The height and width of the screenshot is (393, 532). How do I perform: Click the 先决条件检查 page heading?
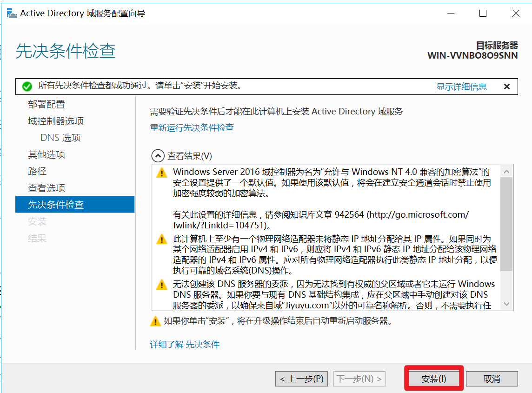[66, 51]
